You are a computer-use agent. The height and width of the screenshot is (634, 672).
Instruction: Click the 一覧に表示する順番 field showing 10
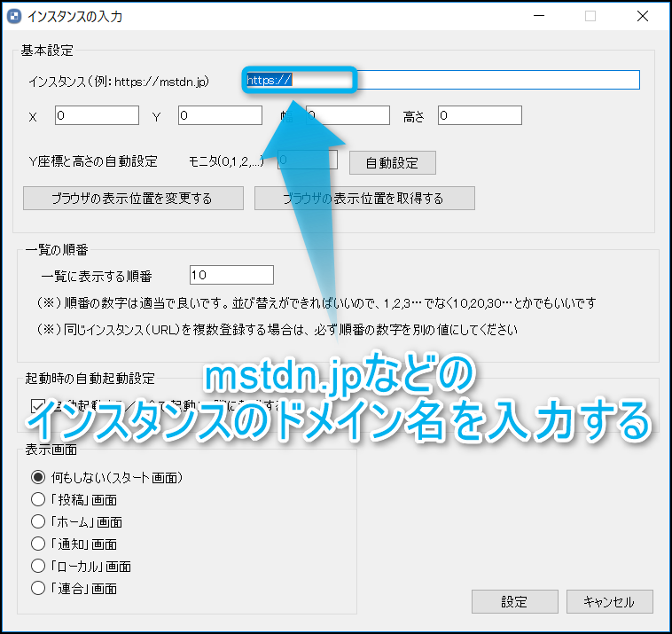[231, 275]
